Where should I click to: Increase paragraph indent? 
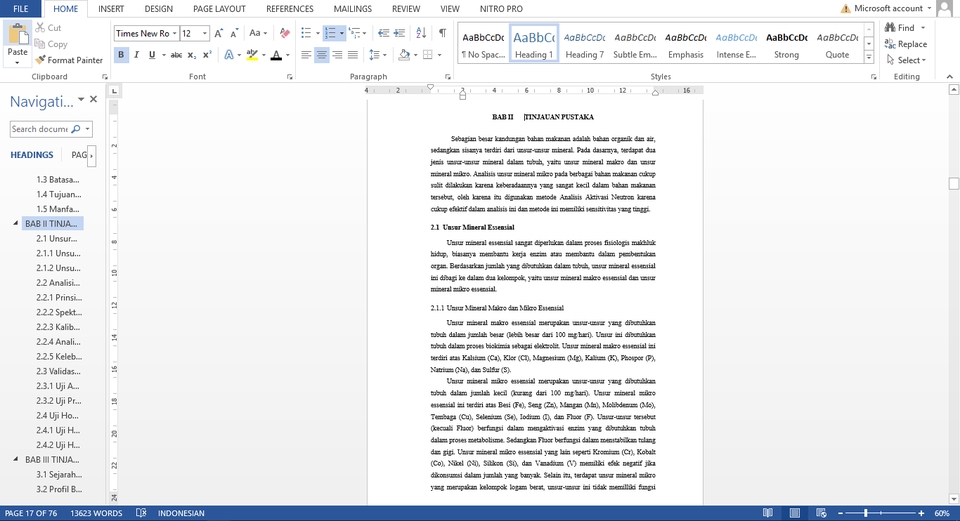coord(399,34)
